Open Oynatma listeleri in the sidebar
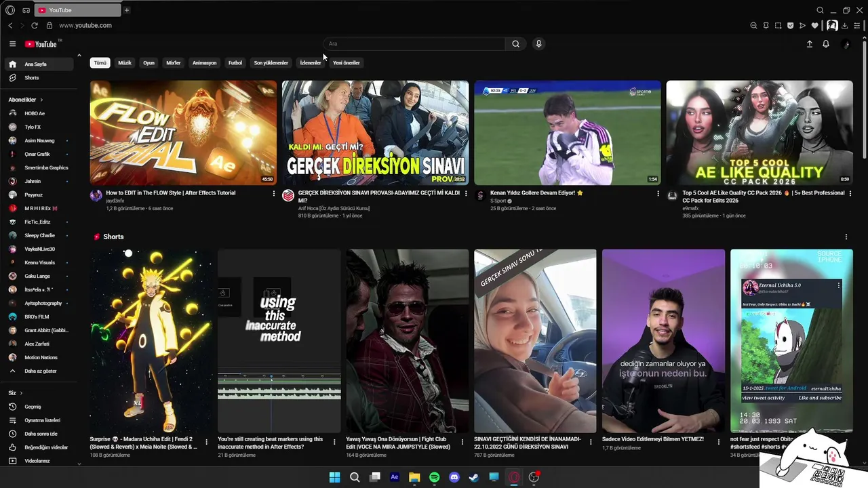This screenshot has width=868, height=488. 40,420
